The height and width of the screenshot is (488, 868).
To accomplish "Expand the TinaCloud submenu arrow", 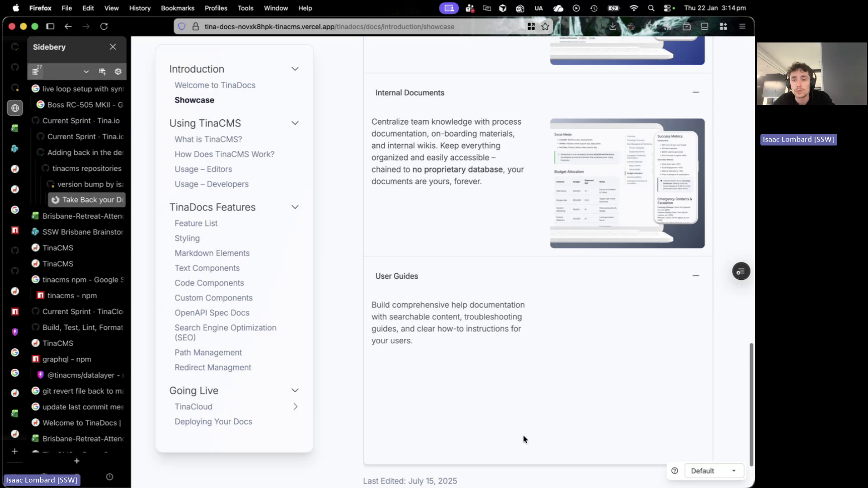I will (x=296, y=407).
